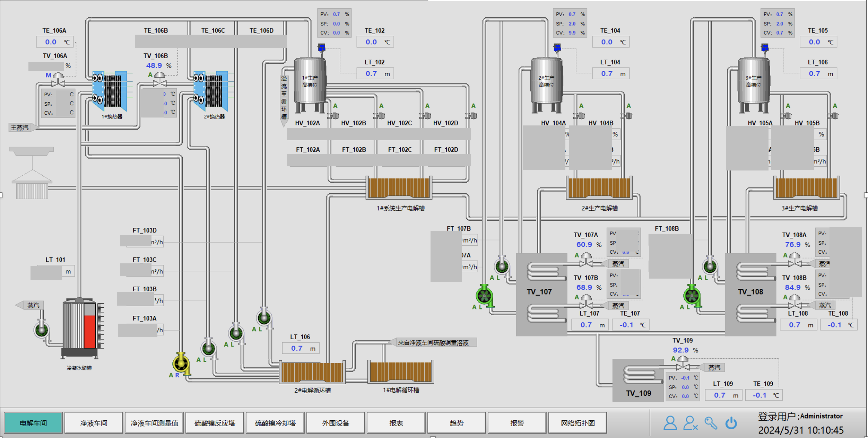
Task: Click the condensate tank red level bar
Action: 90,331
